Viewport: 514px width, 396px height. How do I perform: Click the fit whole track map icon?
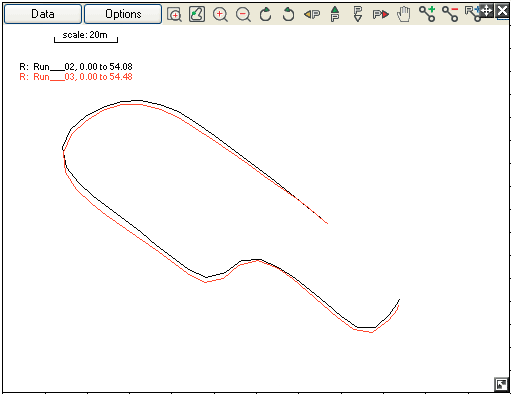coord(197,14)
